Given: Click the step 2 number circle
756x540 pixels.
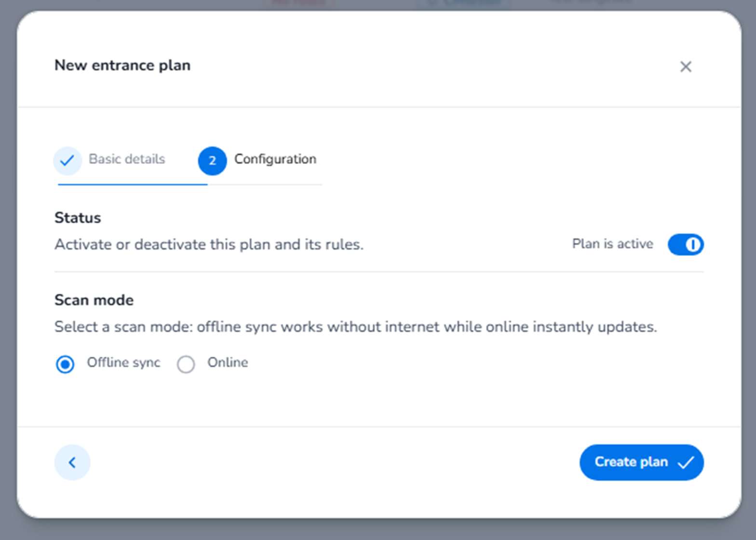Looking at the screenshot, I should click(212, 161).
